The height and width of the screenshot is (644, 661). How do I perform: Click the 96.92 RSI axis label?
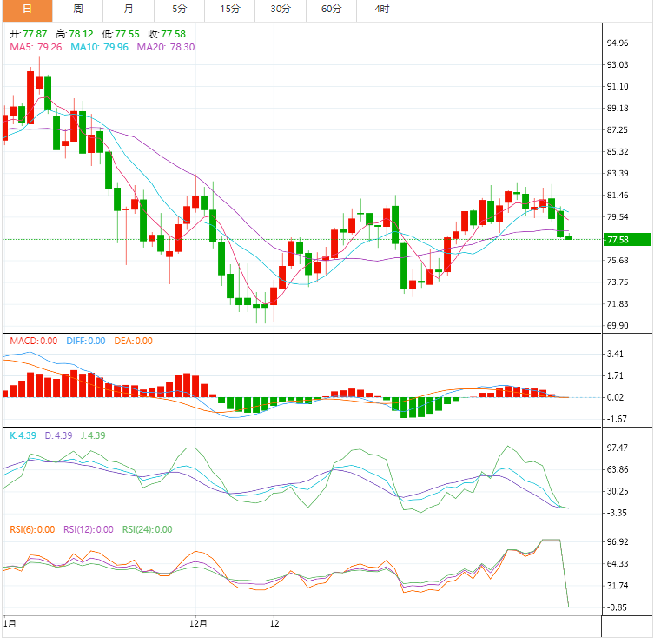click(x=618, y=542)
